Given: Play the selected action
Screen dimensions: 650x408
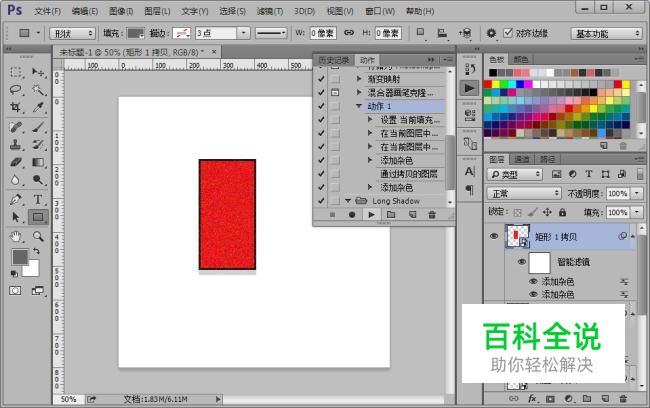Looking at the screenshot, I should point(371,214).
